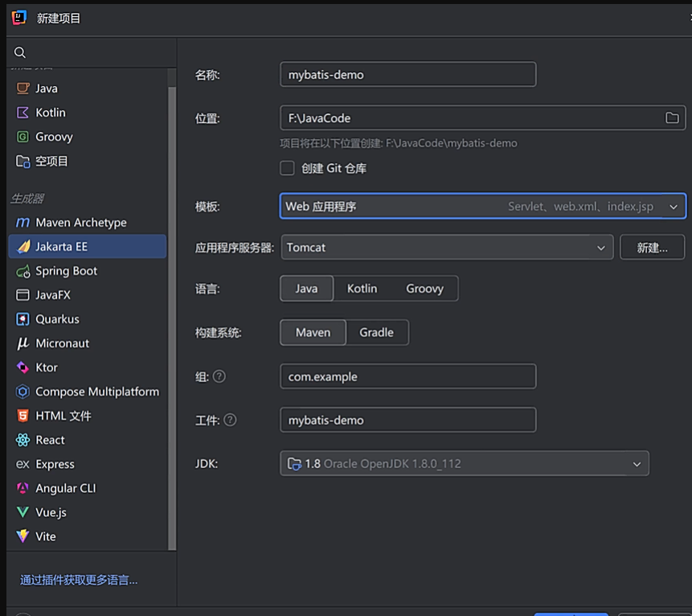Click the 生成器 section header
The image size is (692, 616).
tap(27, 199)
